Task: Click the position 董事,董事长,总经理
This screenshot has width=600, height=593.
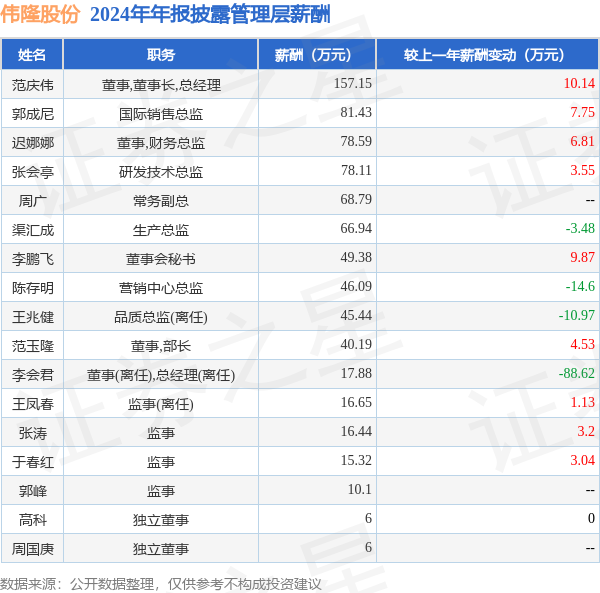Action: (161, 85)
